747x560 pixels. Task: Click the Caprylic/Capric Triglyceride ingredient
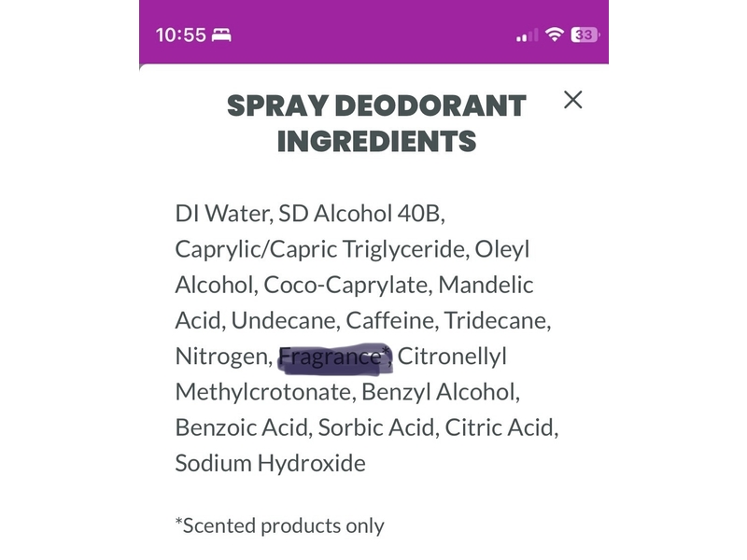pos(320,249)
